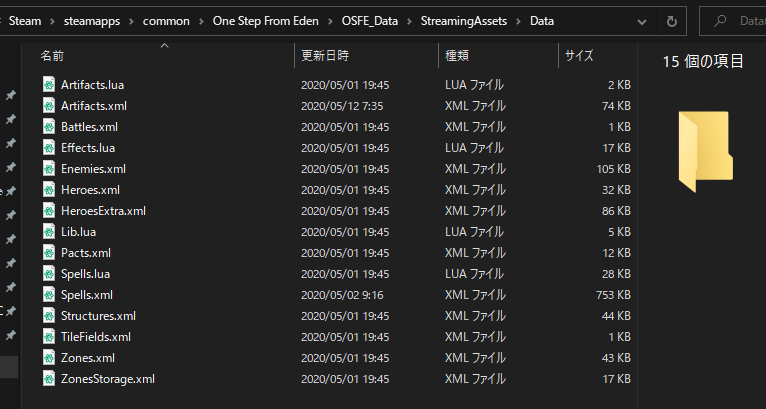This screenshot has width=766, height=409.
Task: Sort by サイズ column header
Action: 579,56
